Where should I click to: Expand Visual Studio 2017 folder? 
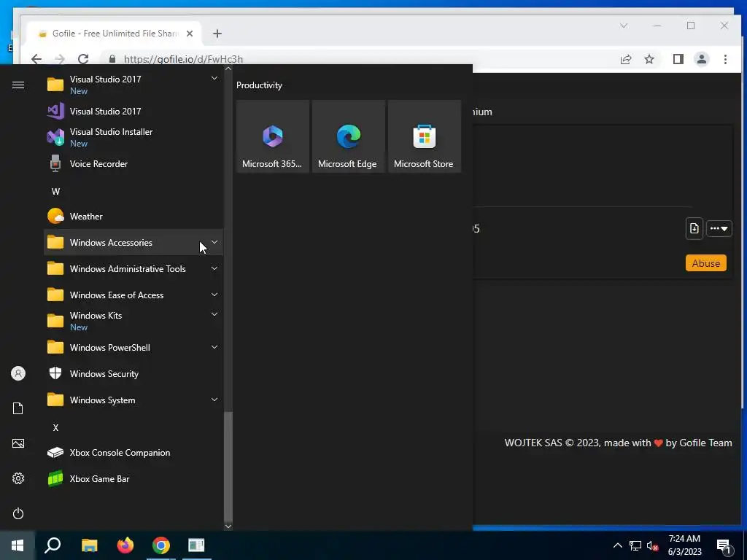point(133,85)
